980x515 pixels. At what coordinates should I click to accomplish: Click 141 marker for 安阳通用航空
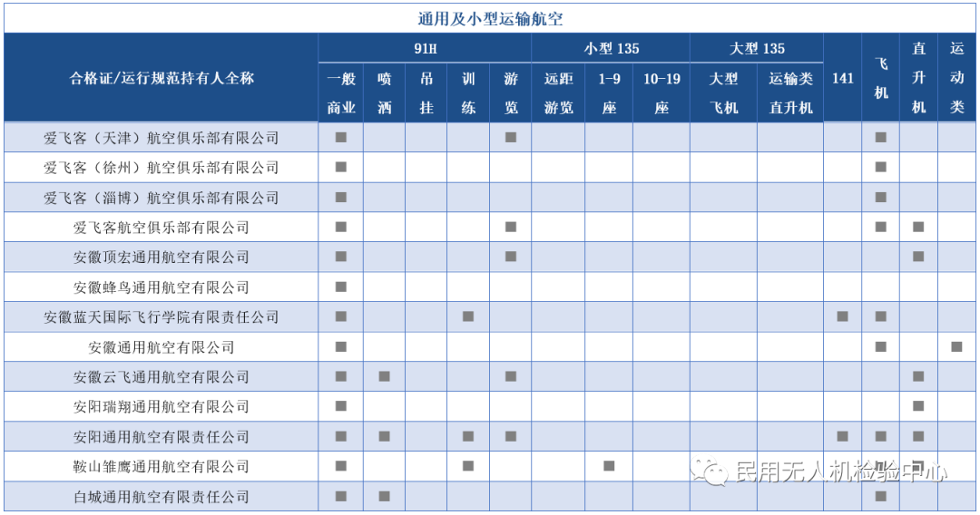click(842, 436)
